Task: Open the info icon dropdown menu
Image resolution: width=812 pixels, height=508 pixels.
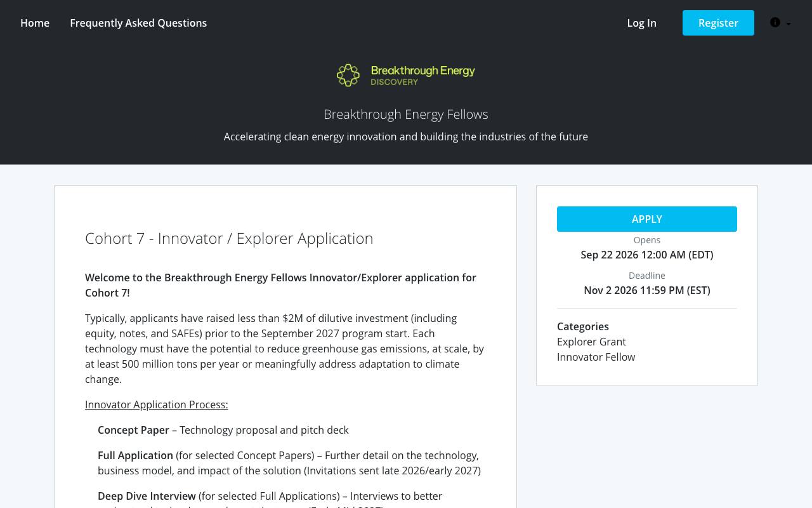Action: [x=780, y=23]
